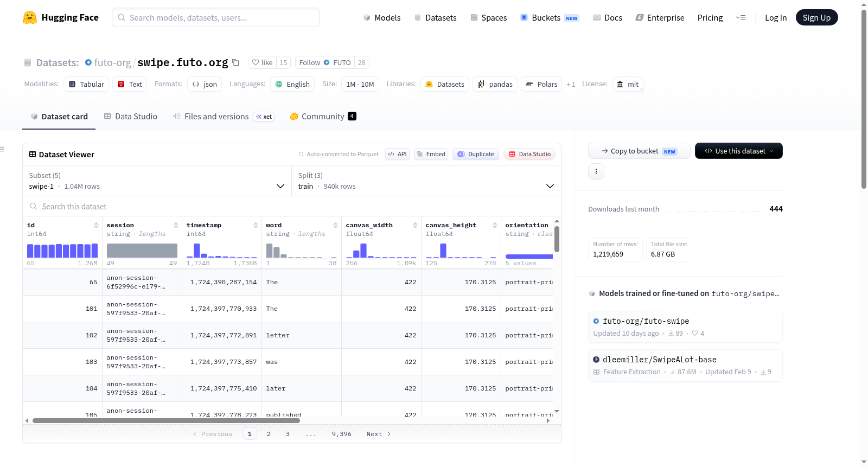The width and height of the screenshot is (868, 467).
Task: Open the Pricing page link
Action: [x=710, y=17]
